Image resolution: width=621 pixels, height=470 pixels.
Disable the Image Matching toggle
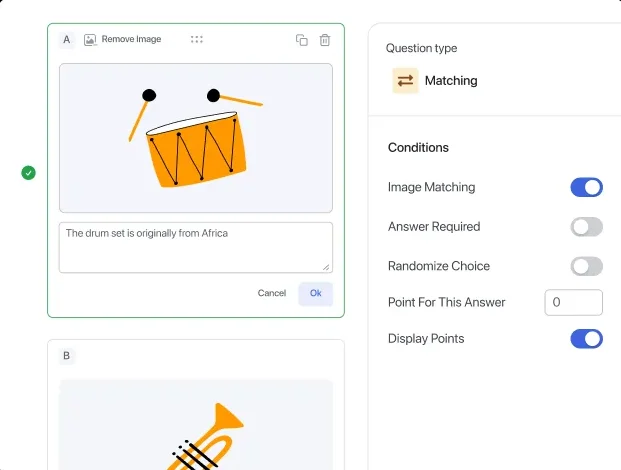586,187
